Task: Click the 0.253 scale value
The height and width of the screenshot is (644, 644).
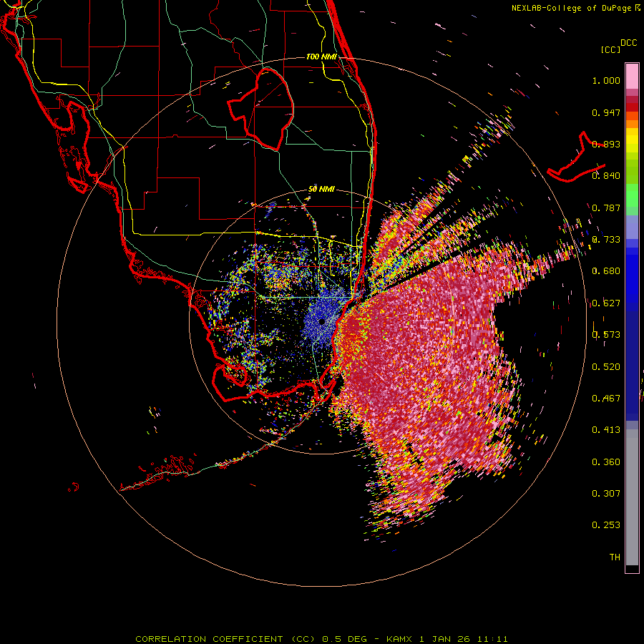Action: 606,525
